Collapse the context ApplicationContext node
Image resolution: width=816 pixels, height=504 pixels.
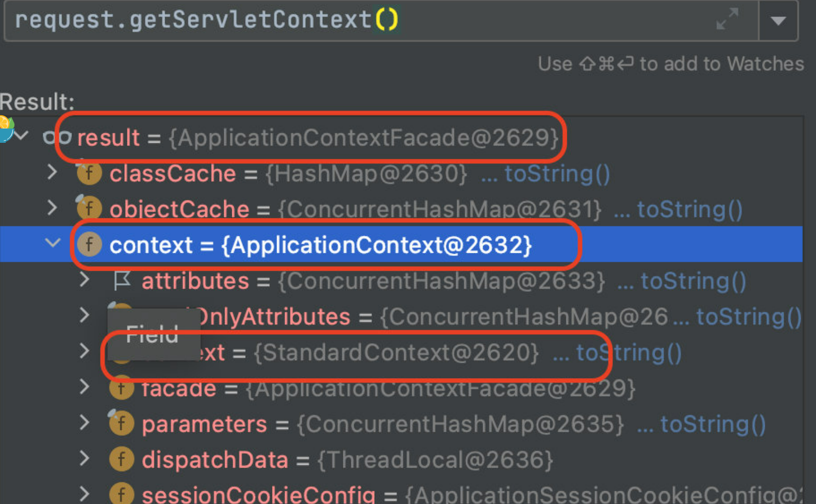[x=52, y=243]
